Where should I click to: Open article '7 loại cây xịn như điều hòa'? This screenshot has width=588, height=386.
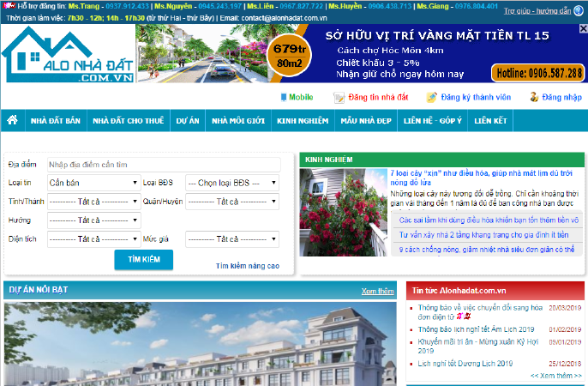click(x=481, y=178)
